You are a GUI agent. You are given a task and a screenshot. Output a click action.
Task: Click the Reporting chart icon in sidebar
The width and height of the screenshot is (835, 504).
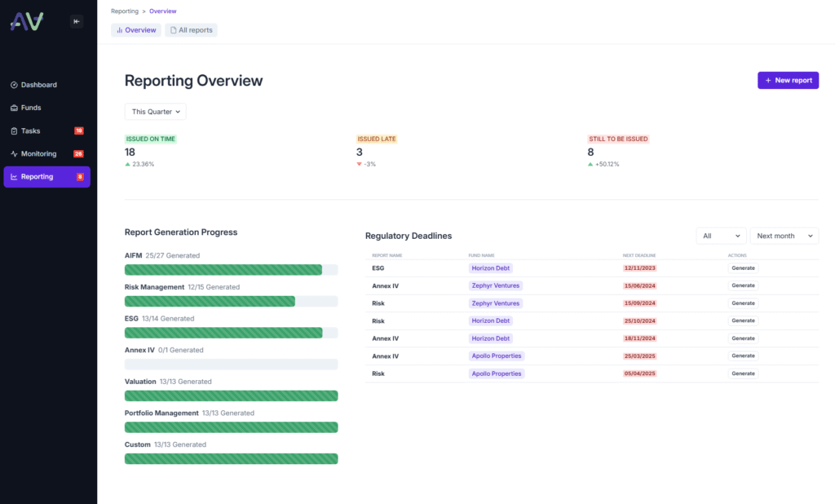pos(14,177)
